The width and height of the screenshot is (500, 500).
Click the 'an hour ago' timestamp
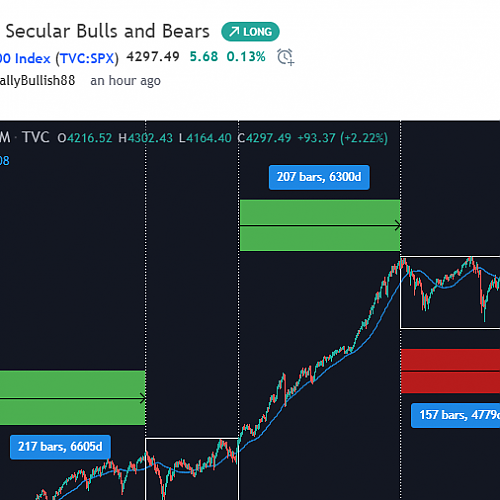click(x=125, y=81)
